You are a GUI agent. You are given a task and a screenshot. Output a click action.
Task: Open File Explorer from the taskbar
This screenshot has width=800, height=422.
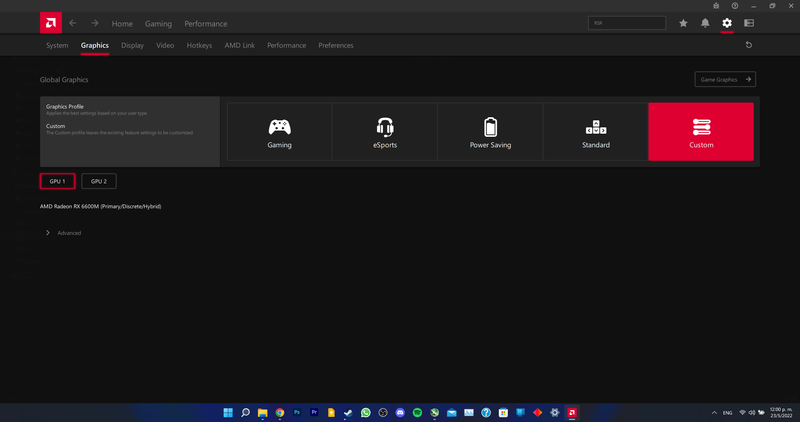click(262, 412)
